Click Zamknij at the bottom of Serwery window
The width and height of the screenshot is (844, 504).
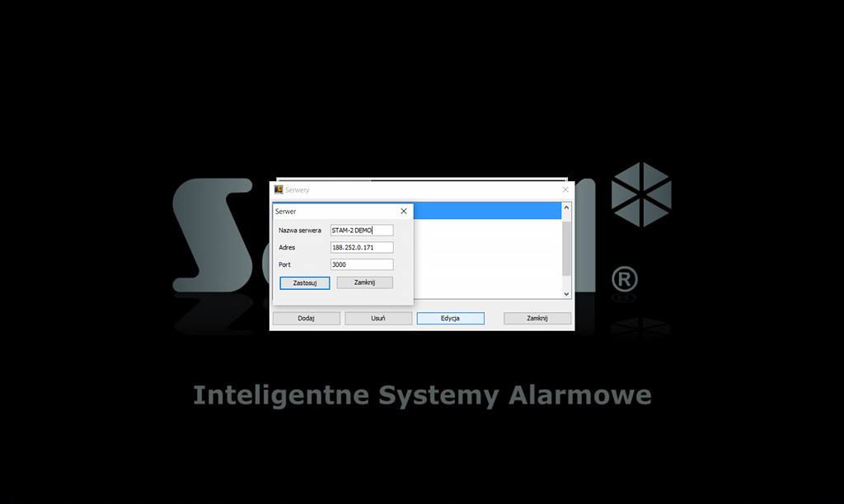pos(537,319)
